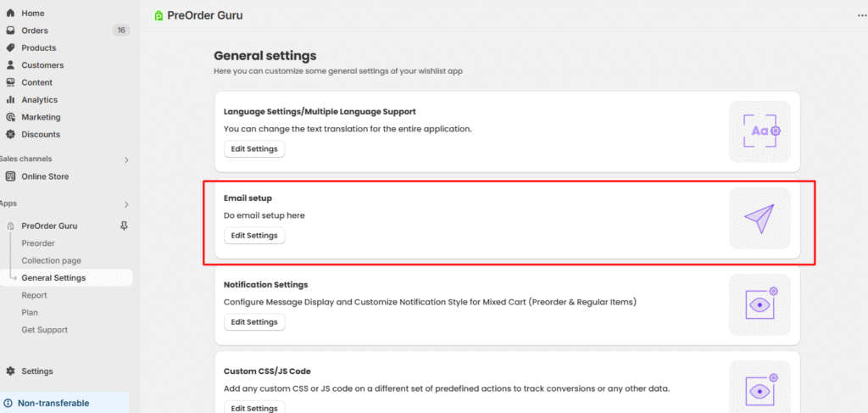868x413 pixels.
Task: Expand the Apps section chevron
Action: [126, 204]
